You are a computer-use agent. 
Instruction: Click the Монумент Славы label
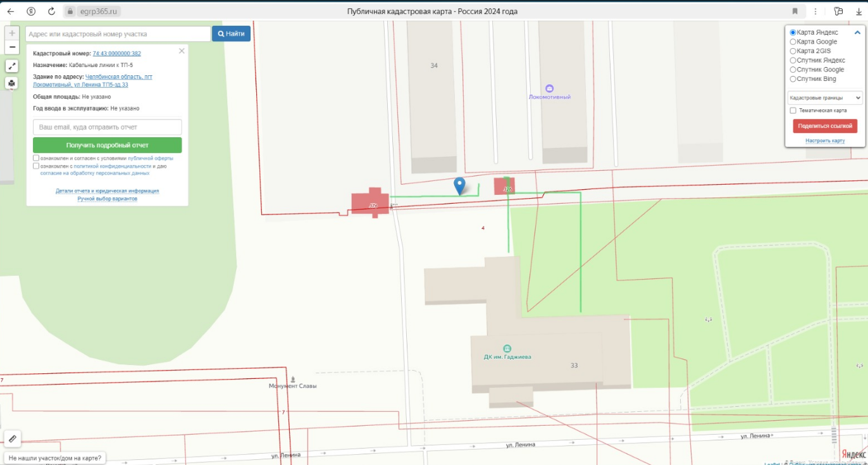pos(292,386)
